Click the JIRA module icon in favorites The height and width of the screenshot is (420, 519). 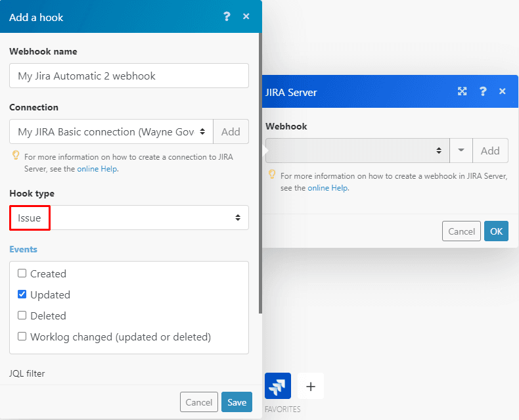point(277,386)
